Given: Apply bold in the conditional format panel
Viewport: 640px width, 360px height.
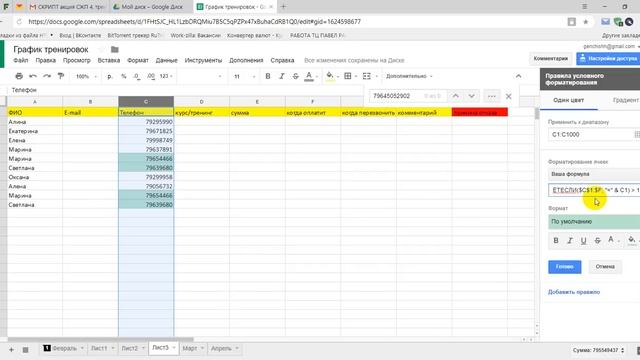Looking at the screenshot, I should pyautogui.click(x=556, y=240).
